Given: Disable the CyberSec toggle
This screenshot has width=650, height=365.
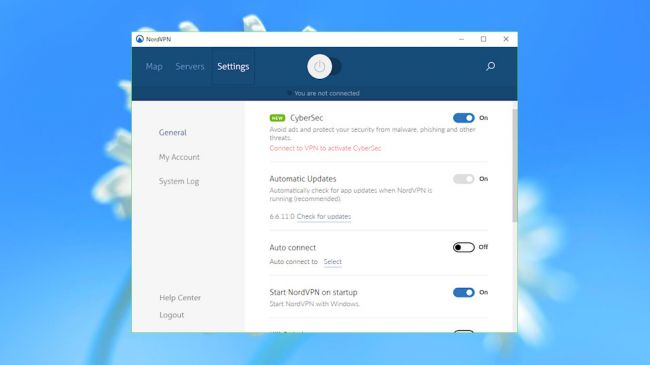Looking at the screenshot, I should point(463,118).
